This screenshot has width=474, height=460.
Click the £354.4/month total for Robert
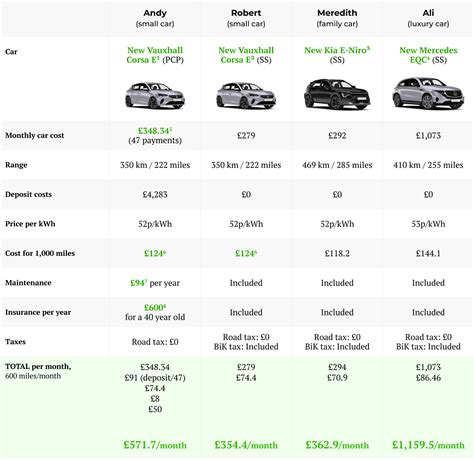click(246, 445)
